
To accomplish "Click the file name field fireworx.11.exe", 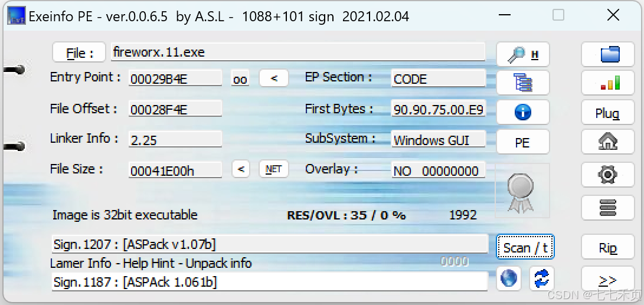I will click(x=298, y=52).
